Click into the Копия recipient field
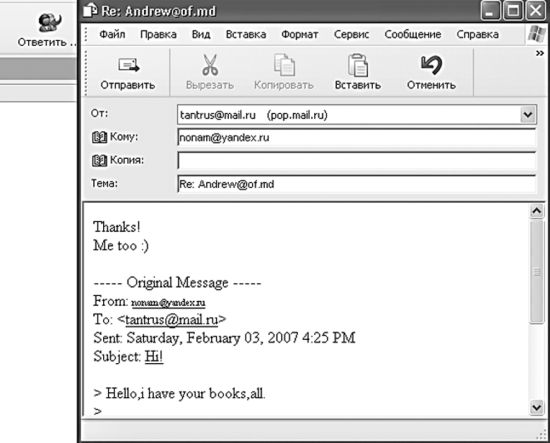The image size is (550, 443). click(x=357, y=161)
